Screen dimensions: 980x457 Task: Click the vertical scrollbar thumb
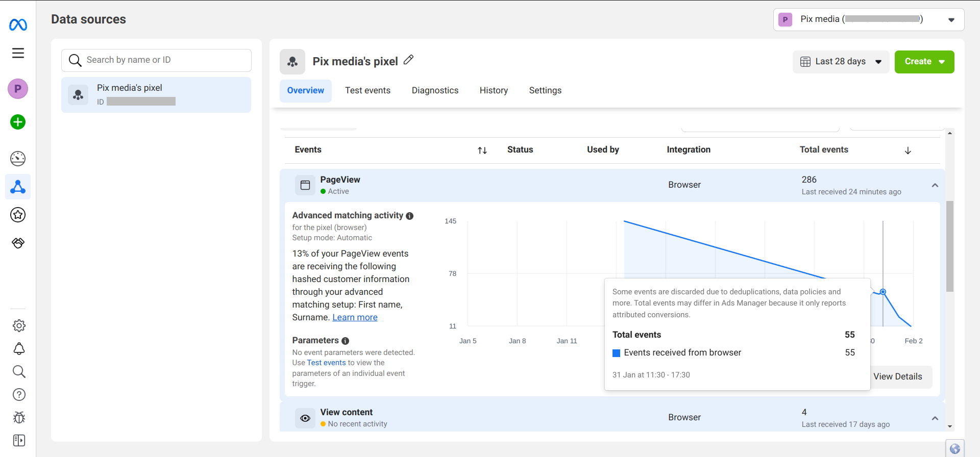click(949, 246)
